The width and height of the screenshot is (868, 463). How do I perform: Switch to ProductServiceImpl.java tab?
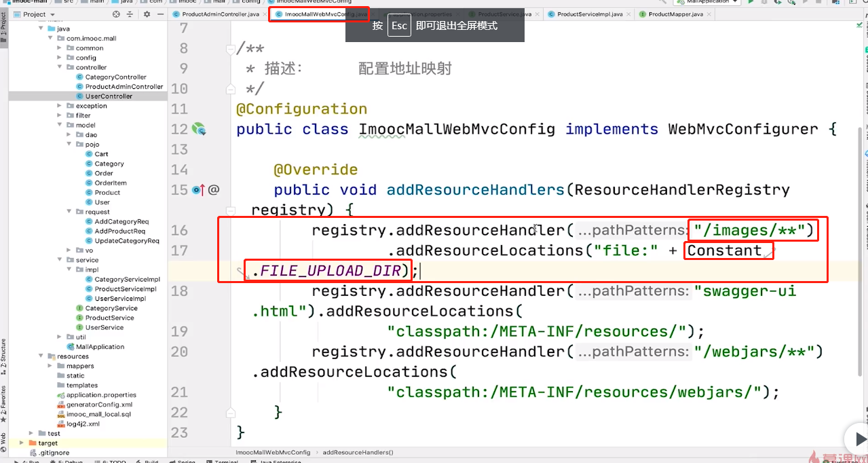point(589,14)
